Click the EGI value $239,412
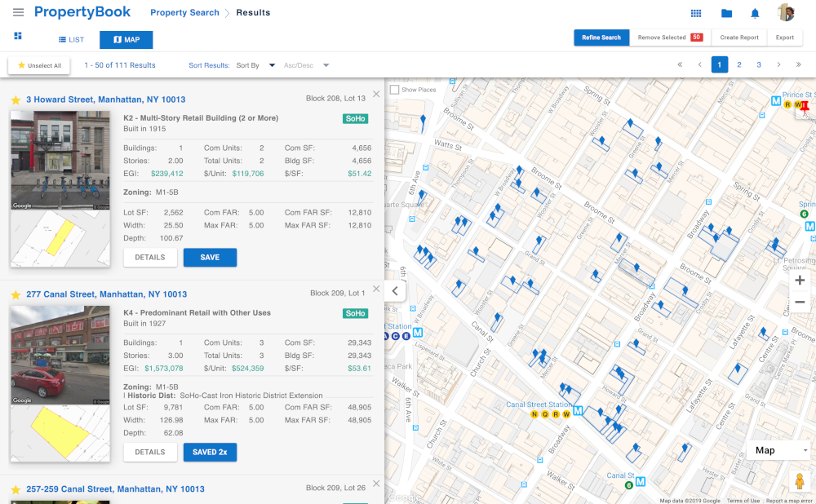Screen dimensions: 816x504 [x=167, y=174]
